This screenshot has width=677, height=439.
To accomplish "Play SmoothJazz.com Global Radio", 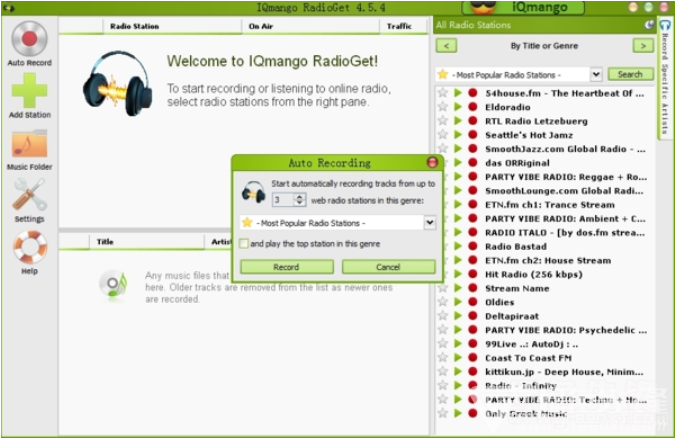I will tap(458, 149).
